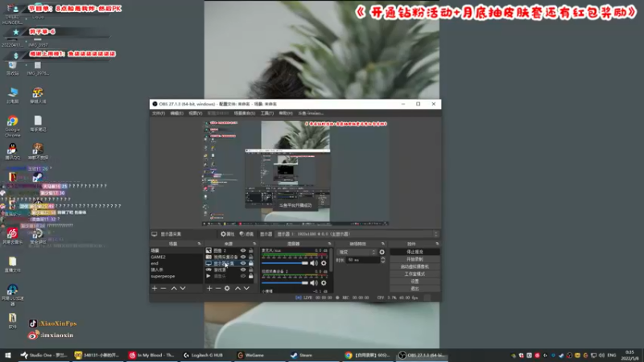Open the 回收站 desktop icon

(12, 68)
